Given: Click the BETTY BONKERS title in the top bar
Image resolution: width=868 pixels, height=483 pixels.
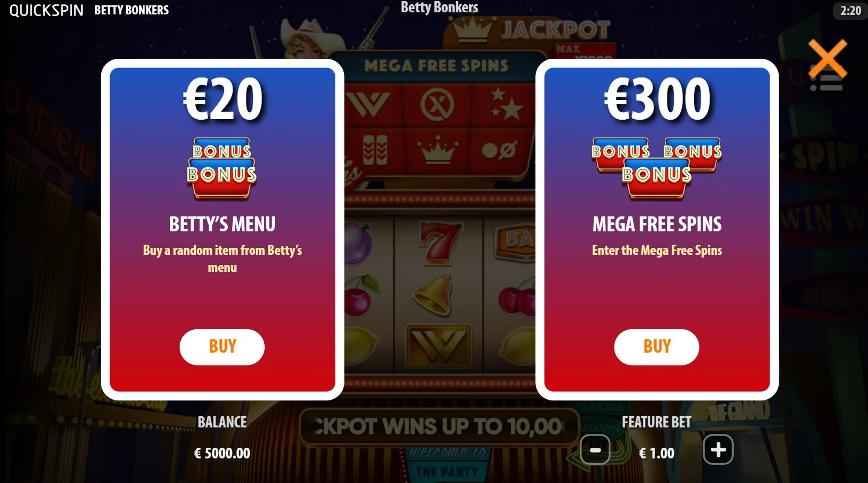Looking at the screenshot, I should coord(132,10).
